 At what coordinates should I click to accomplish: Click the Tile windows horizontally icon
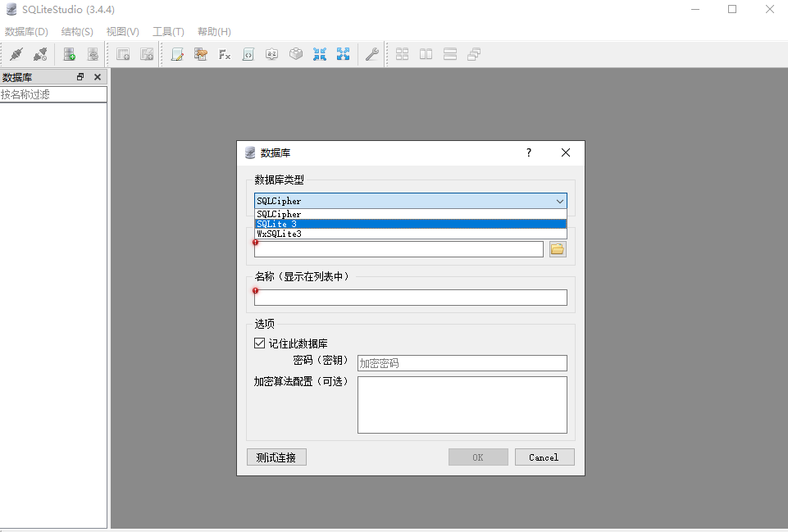click(x=450, y=54)
